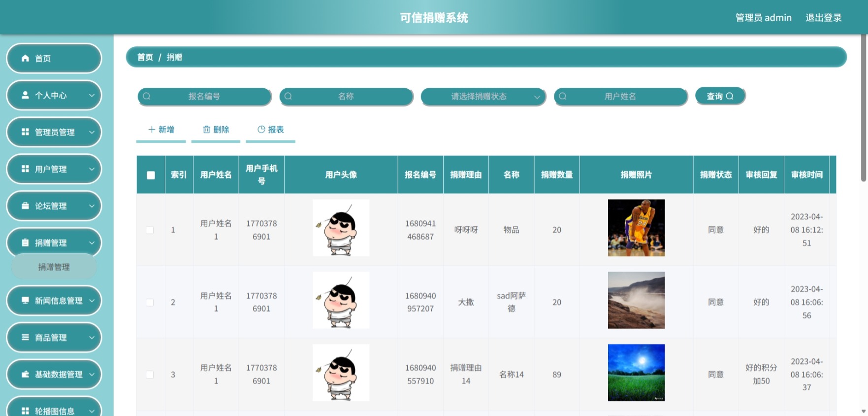Screen dimensions: 868x416
Task: Check the checkbox for row index 1
Action: point(150,230)
